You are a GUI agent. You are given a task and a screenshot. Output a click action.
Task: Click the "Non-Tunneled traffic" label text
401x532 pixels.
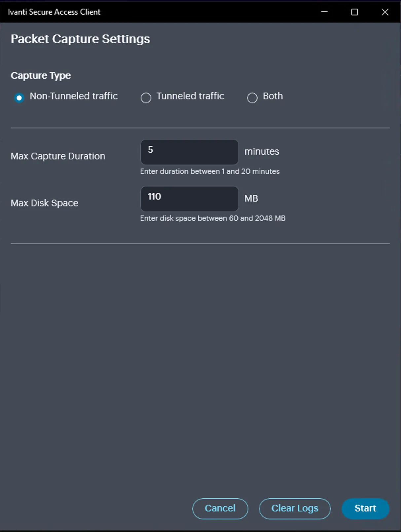[x=74, y=96]
